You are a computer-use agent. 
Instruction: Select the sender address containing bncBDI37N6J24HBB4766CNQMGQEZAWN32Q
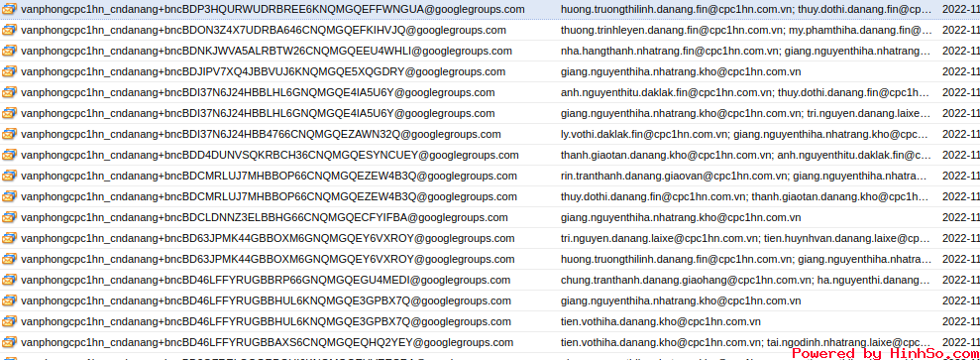[x=261, y=134]
